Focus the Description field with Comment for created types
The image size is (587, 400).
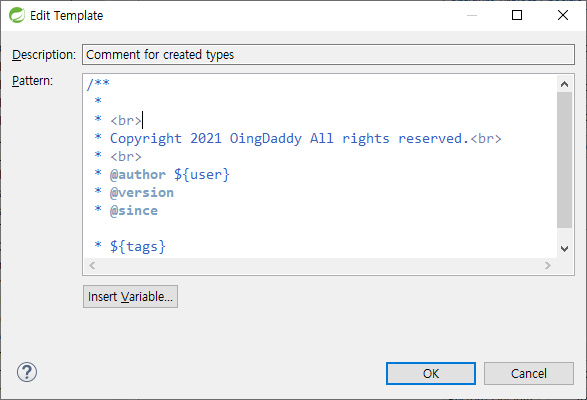(328, 55)
